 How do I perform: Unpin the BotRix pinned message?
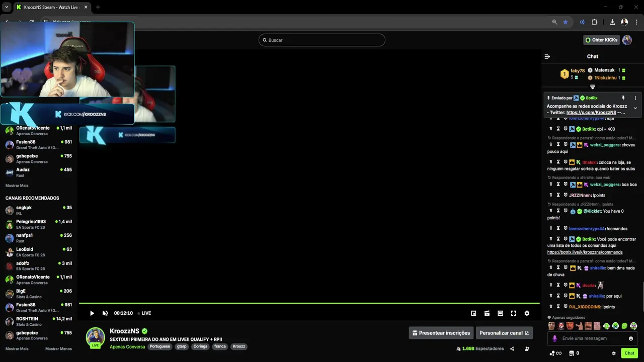pos(623,98)
